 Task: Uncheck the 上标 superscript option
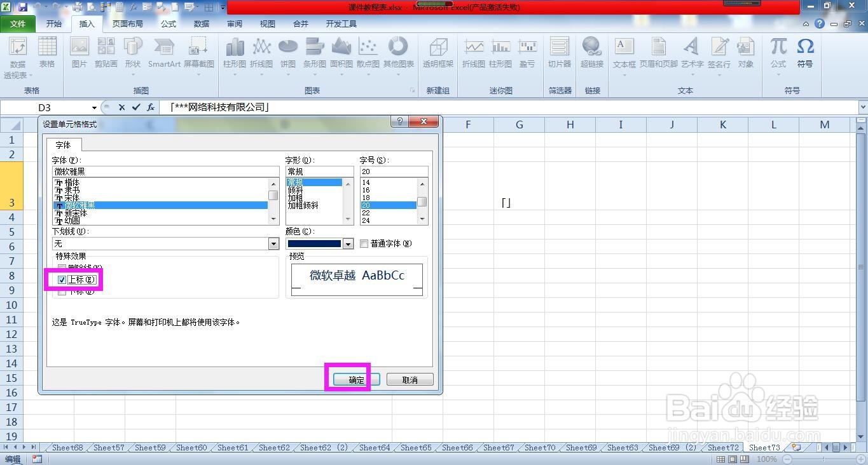62,280
